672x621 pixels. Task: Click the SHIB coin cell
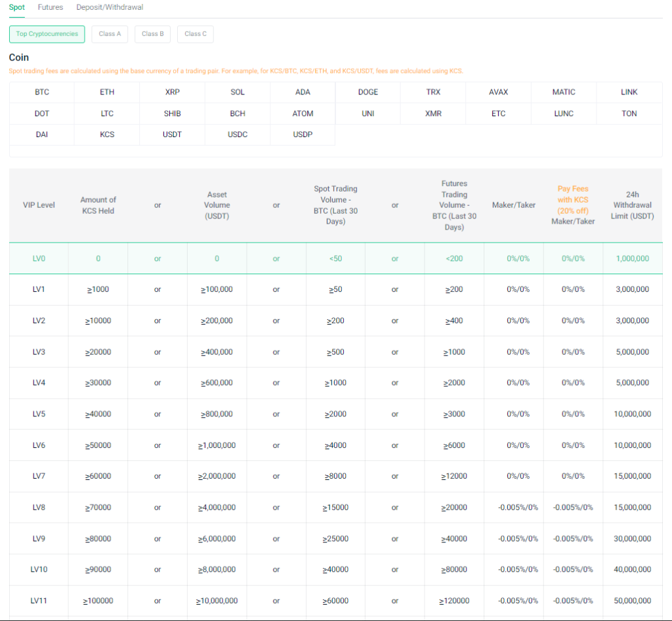(172, 113)
